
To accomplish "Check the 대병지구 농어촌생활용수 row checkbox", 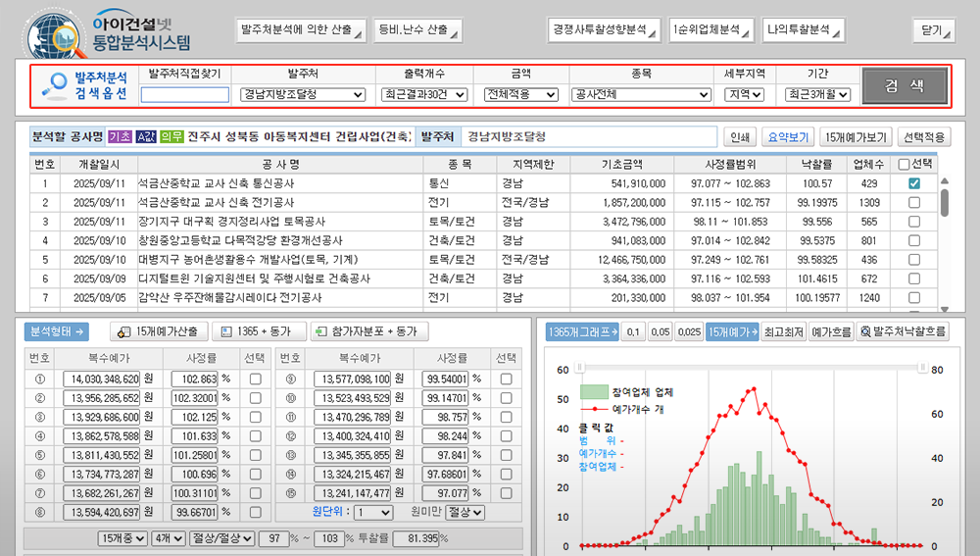I will click(913, 260).
